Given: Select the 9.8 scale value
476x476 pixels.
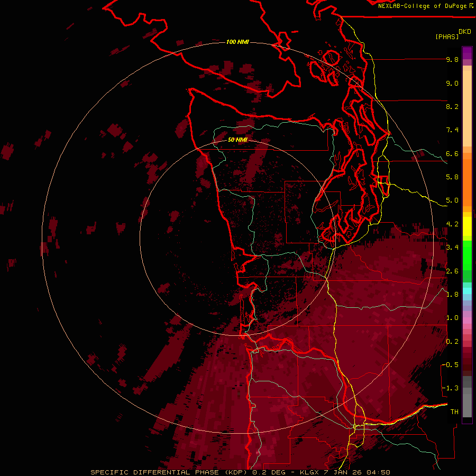Looking at the screenshot, I should coord(452,59).
